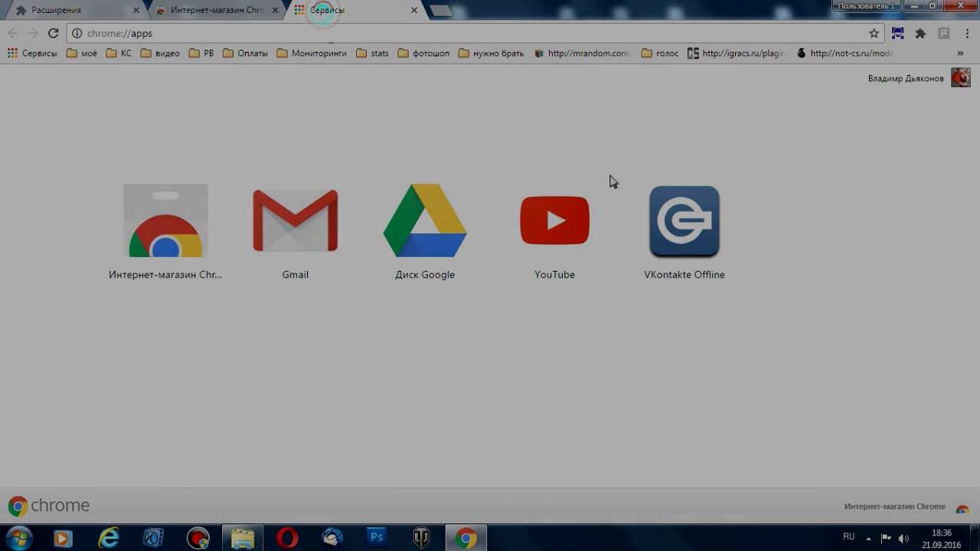Viewport: 980px width, 551px height.
Task: Open the Оплаты bookmarks folder
Action: tap(245, 54)
